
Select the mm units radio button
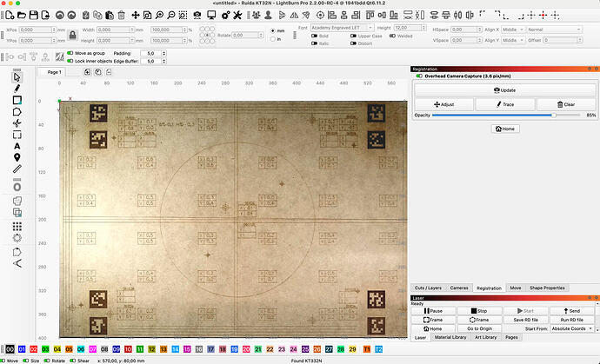(x=273, y=30)
